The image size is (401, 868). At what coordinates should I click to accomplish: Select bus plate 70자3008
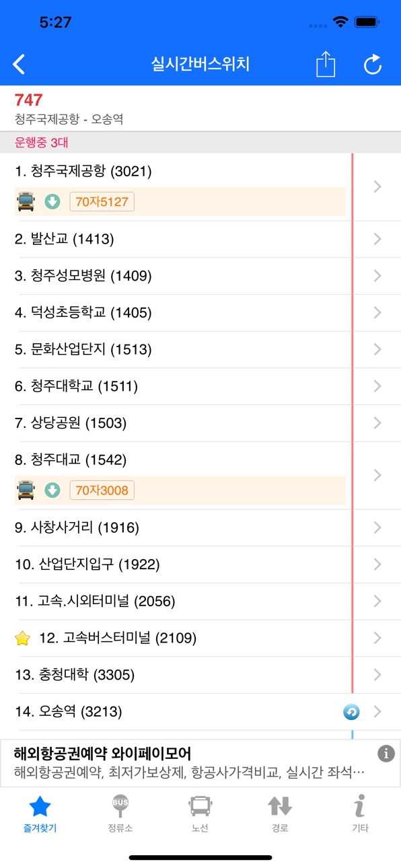point(102,491)
